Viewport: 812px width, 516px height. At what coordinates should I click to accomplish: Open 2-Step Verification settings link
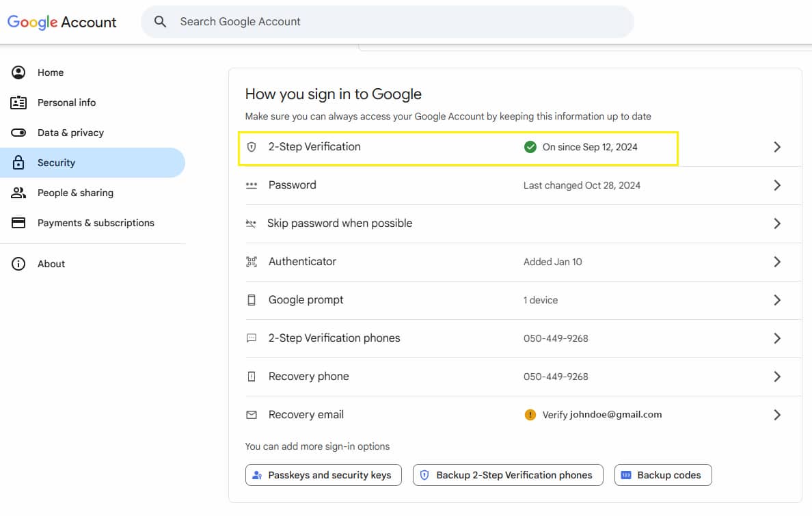point(314,147)
